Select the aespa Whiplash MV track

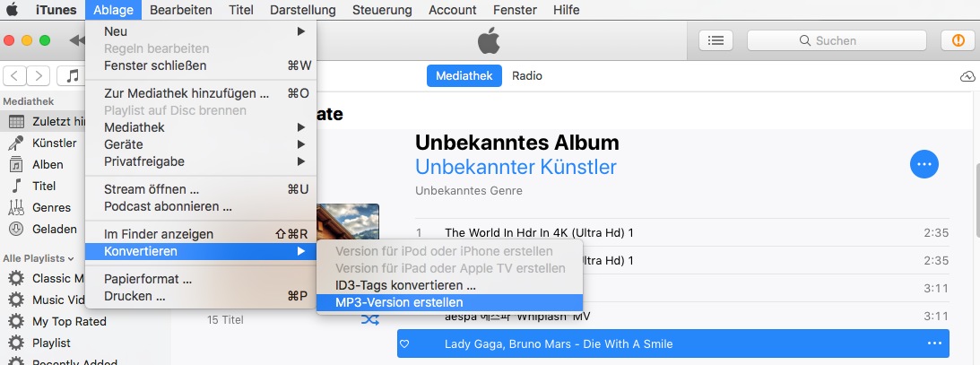tap(681, 317)
